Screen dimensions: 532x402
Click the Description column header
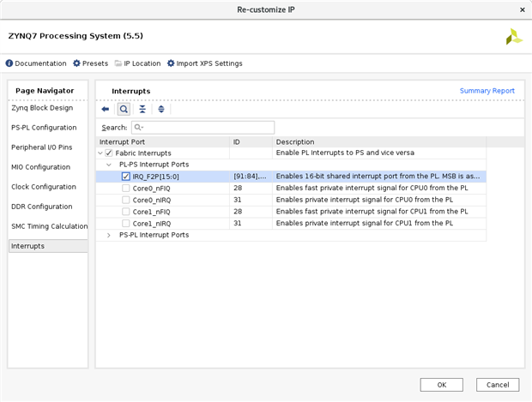379,141
